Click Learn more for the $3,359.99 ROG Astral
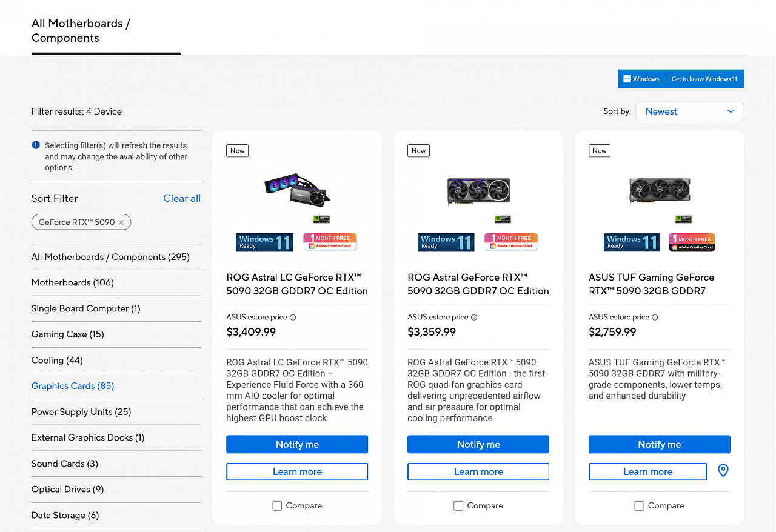The height and width of the screenshot is (532, 776). [478, 471]
